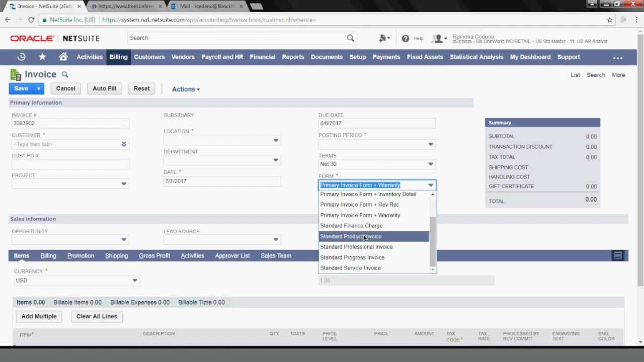Close the Invoice - NetSuite browser tab

78,7
